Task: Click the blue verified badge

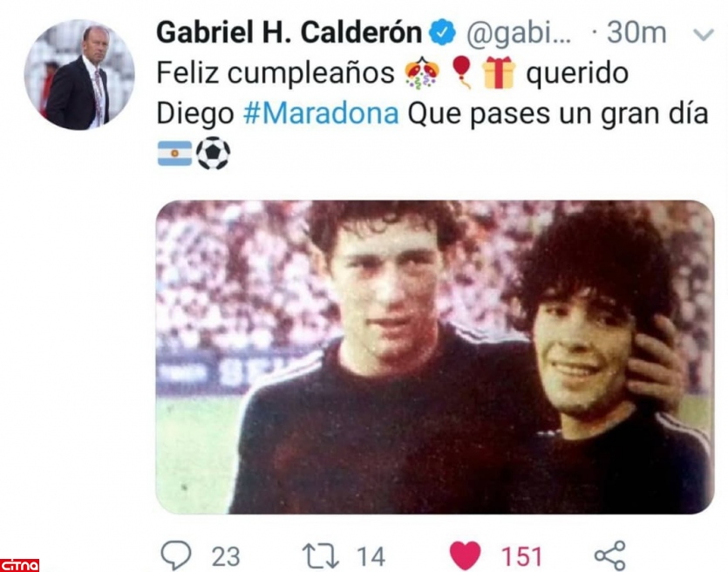Action: click(442, 33)
